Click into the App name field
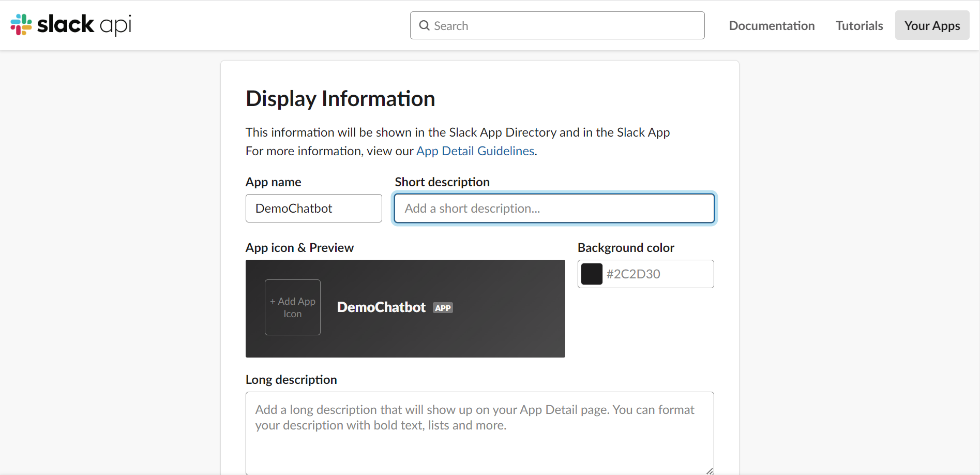Viewport: 980px width, 475px height. [313, 209]
